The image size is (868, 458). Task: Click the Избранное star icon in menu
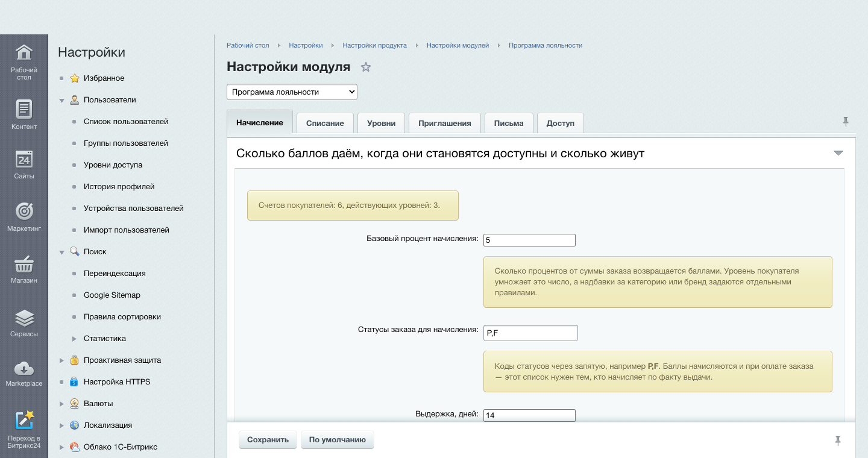click(75, 78)
